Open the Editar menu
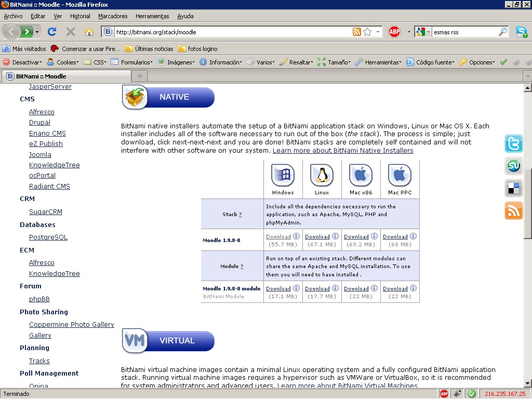 pyautogui.click(x=37, y=16)
